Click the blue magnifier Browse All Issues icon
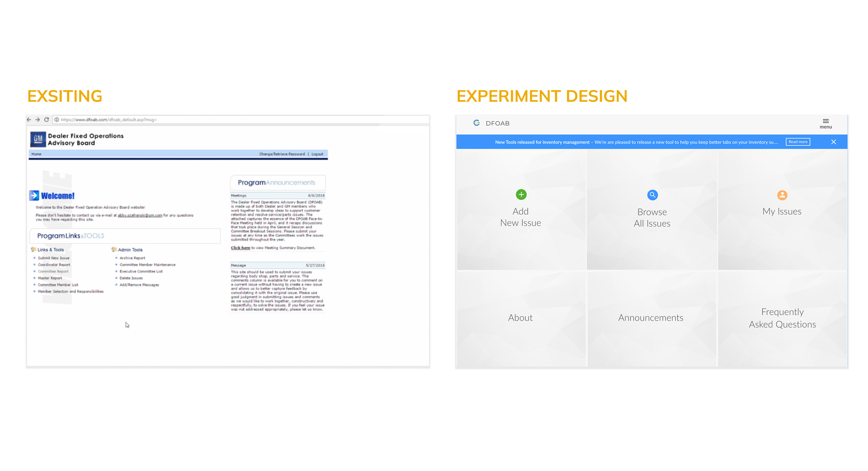 point(652,195)
